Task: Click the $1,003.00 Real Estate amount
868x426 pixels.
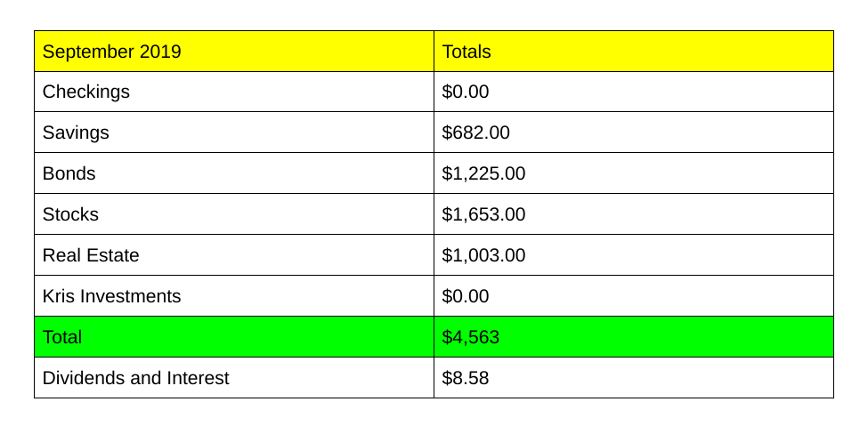Action: tap(483, 255)
